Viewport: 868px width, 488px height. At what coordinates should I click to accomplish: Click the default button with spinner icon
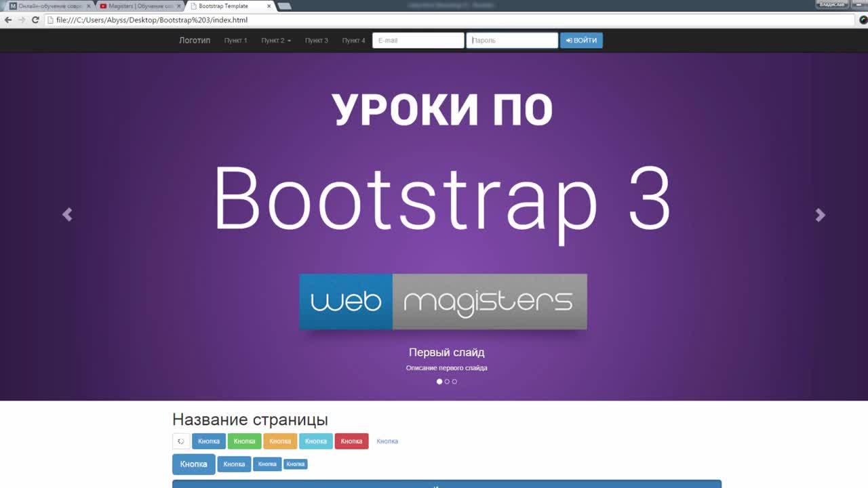pos(181,441)
